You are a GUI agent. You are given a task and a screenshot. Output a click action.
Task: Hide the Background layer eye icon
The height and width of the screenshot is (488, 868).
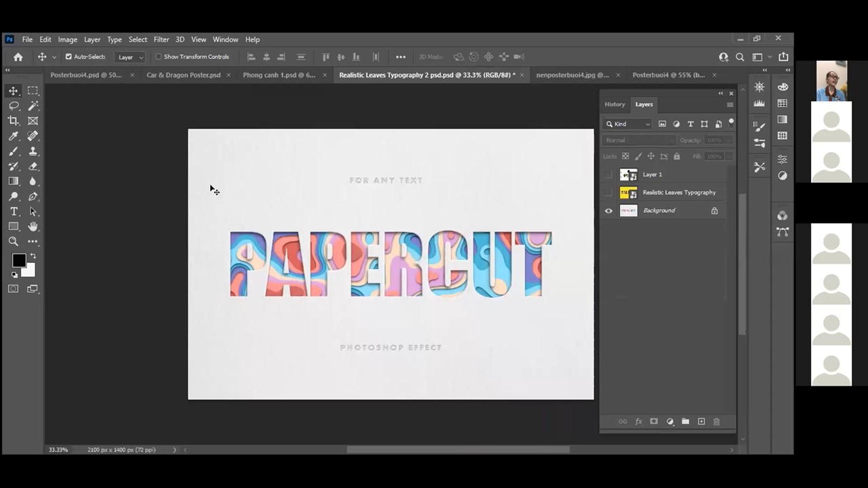point(608,211)
